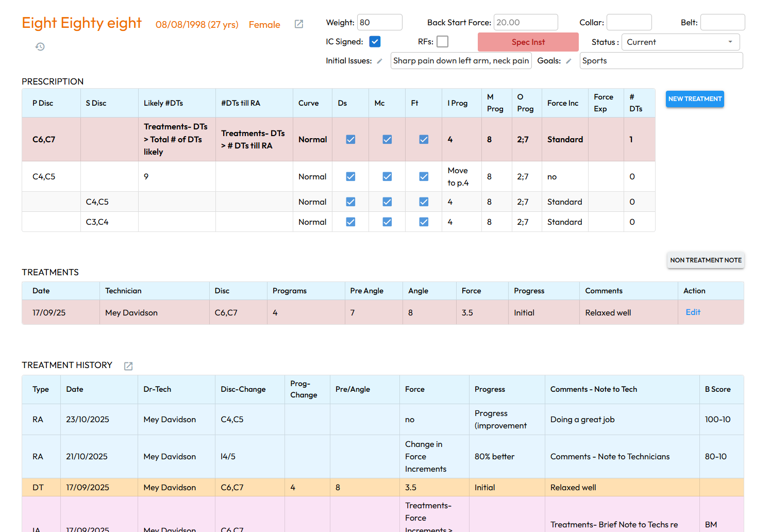Toggle Mc checkbox in C3,C4 row
Screen dimensions: 770x532
click(388, 222)
